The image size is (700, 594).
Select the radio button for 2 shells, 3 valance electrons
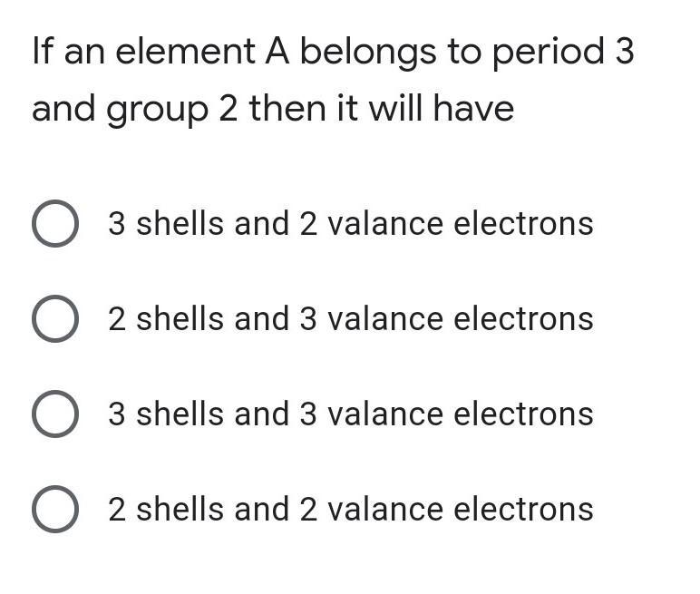coord(55,318)
